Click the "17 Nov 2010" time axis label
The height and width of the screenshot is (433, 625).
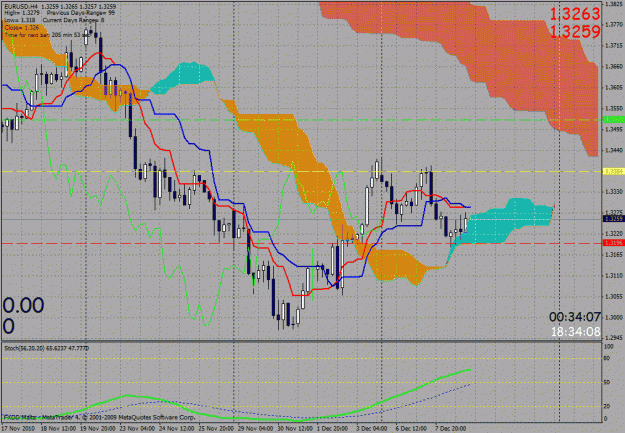18,429
